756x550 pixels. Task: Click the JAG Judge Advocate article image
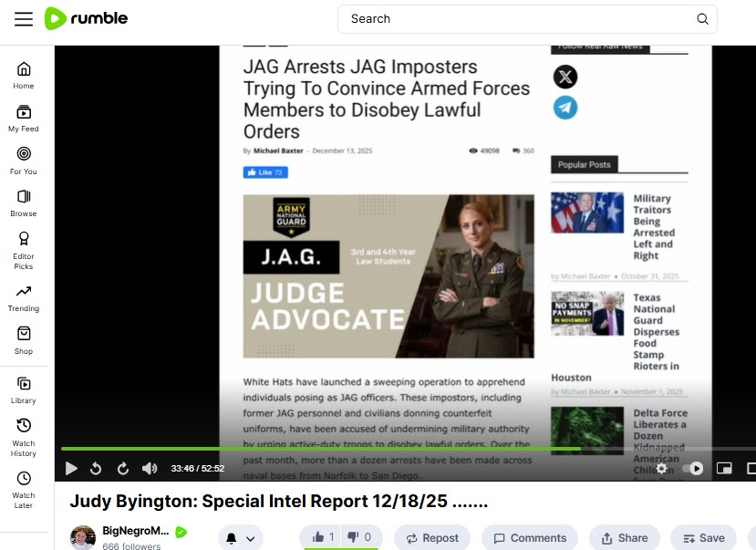[x=388, y=276]
